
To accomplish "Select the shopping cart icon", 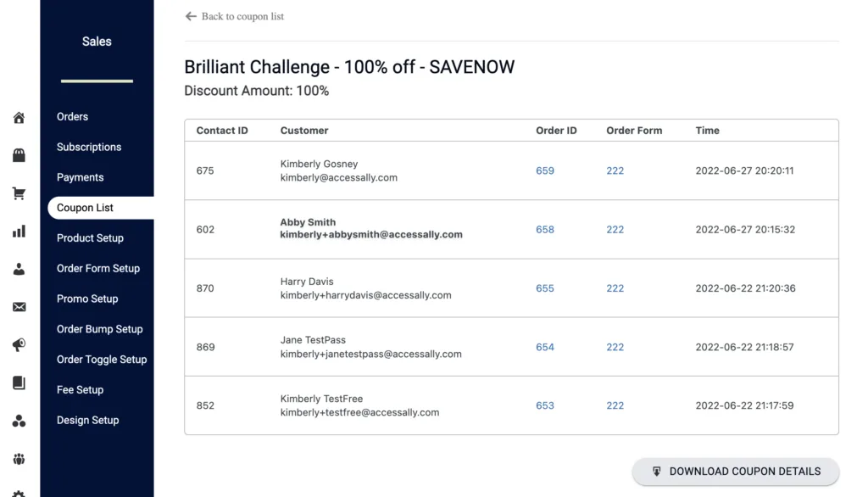I will click(19, 193).
